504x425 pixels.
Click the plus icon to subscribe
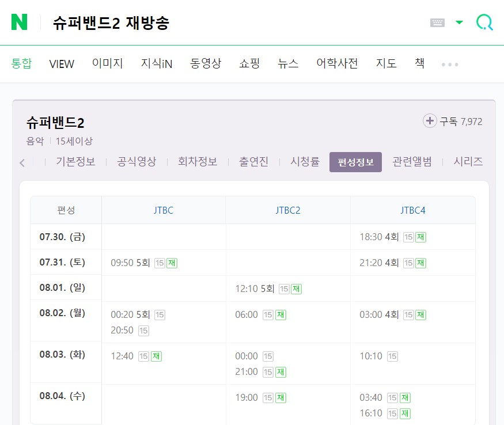tap(430, 121)
